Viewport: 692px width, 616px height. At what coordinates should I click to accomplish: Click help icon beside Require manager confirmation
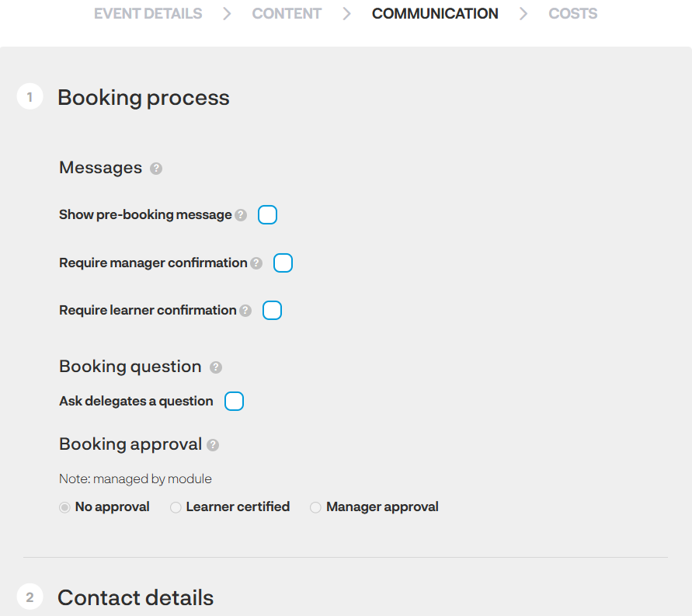pos(256,263)
